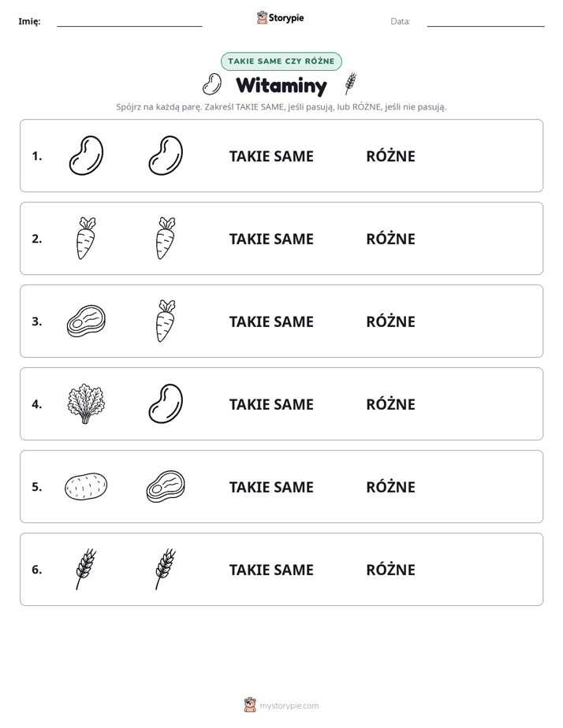This screenshot has height=728, width=563.
Task: Click the second wheat icon in row 6
Action: pyautogui.click(x=166, y=569)
